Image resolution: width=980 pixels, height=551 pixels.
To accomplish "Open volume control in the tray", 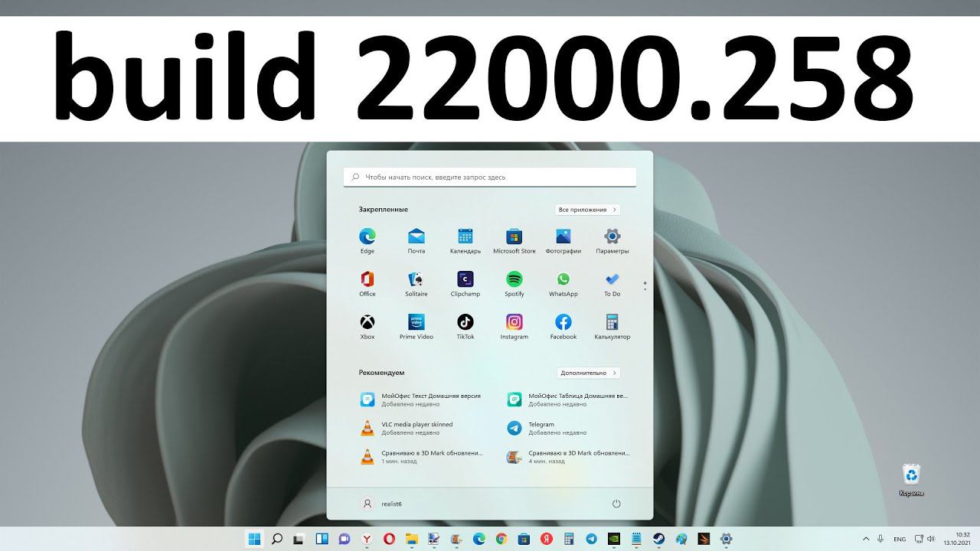I will tap(933, 539).
